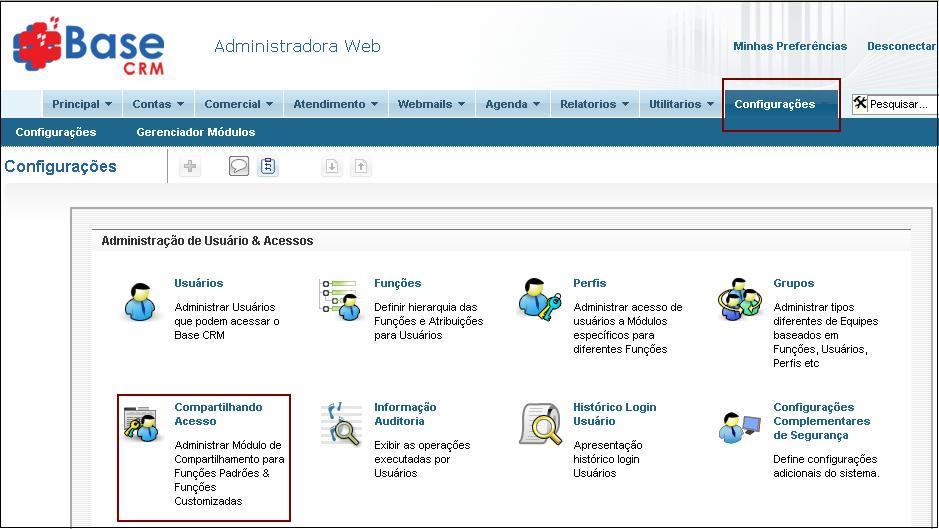Viewport: 939px width, 529px height.
Task: Click description 'Exibir as operações executadas por Usuários'
Action: (422, 459)
